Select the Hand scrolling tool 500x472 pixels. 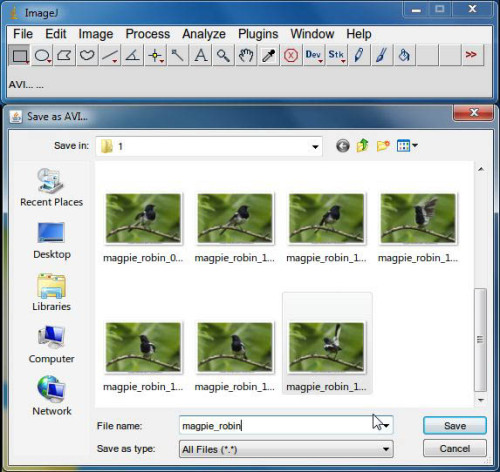tap(246, 55)
